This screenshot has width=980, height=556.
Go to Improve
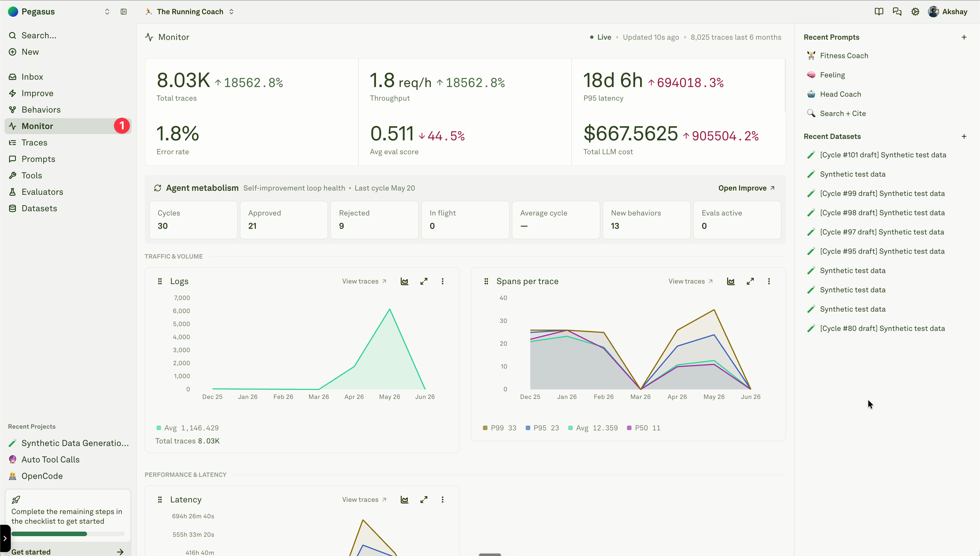pyautogui.click(x=68, y=93)
